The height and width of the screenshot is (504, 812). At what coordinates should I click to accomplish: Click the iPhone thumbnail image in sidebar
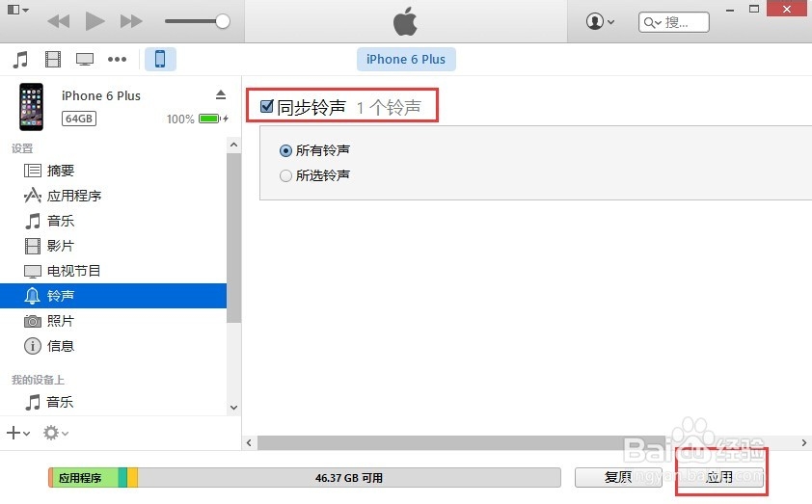click(32, 107)
